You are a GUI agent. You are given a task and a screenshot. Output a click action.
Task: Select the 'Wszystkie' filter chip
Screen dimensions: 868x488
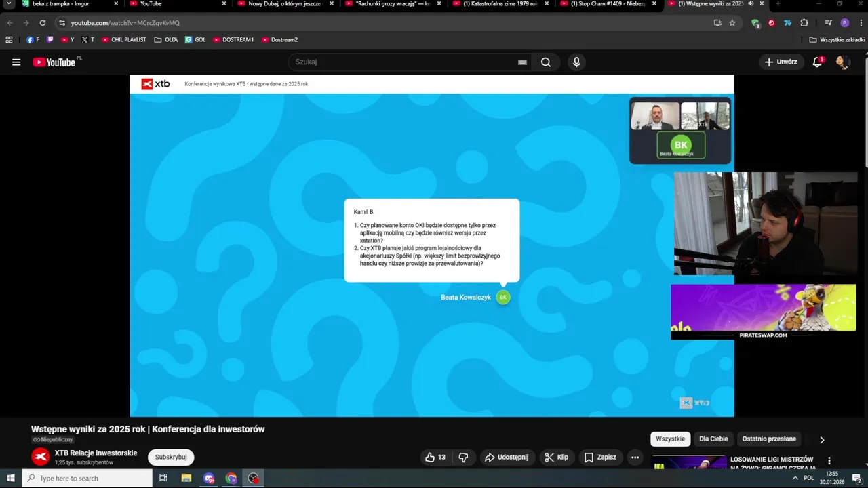click(671, 439)
